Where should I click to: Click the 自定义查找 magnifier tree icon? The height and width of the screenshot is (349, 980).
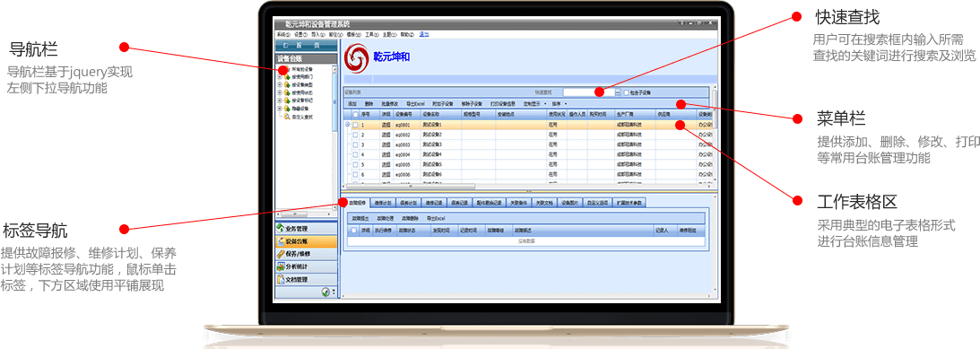pyautogui.click(x=288, y=117)
